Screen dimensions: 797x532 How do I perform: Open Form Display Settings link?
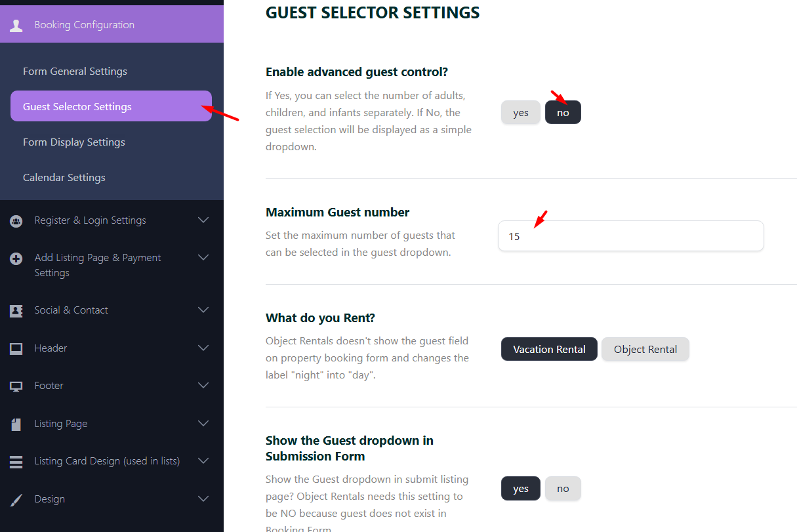tap(73, 142)
